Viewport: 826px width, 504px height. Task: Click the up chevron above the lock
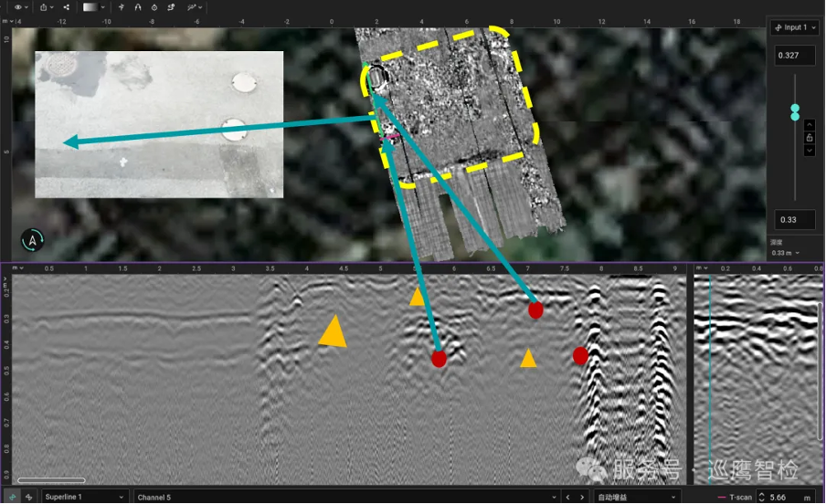pos(810,126)
